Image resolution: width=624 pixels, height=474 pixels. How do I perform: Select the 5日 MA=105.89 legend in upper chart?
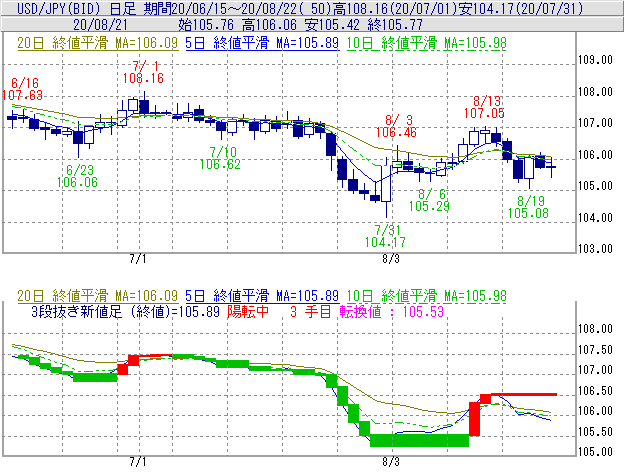(x=262, y=43)
